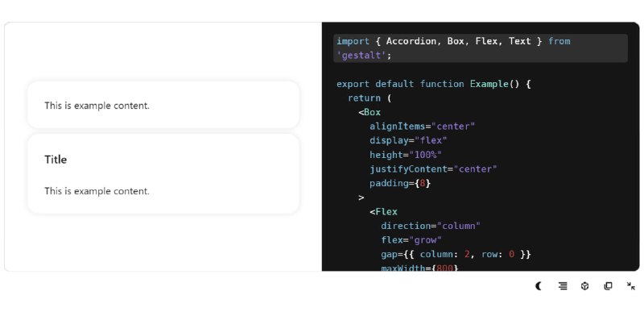Screen dimensions: 644x316
Task: Click the padding={8} code line
Action: coord(400,183)
